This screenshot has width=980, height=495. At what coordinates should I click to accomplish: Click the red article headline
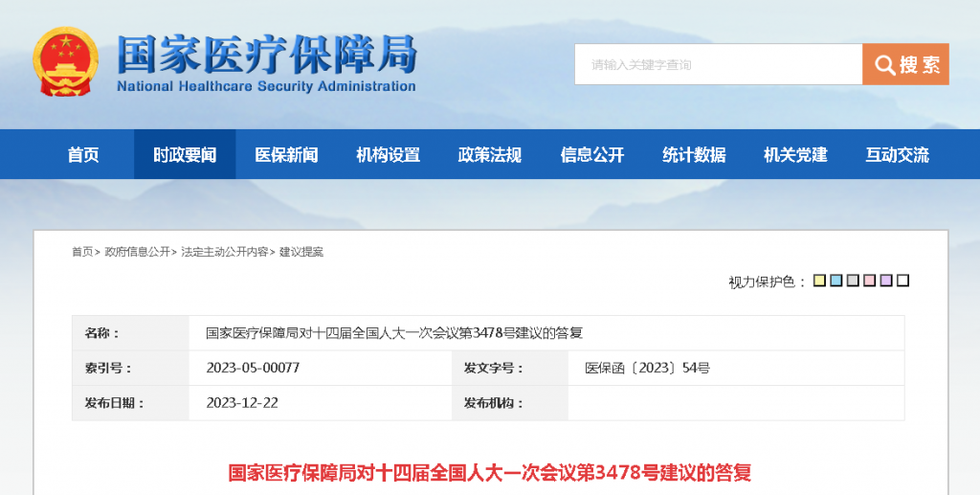[490, 473]
